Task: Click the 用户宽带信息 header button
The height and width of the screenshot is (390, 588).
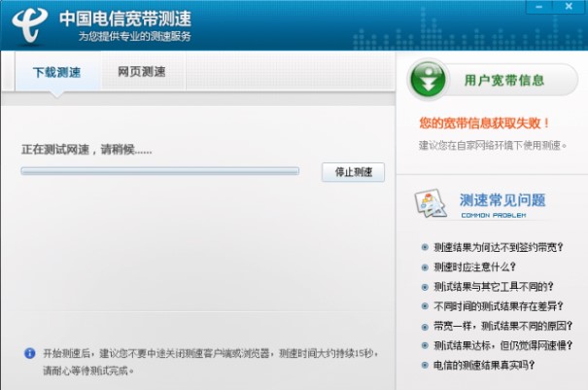Action: click(493, 80)
